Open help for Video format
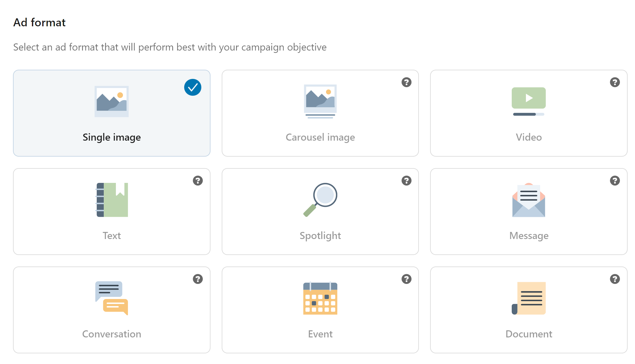Screen dimensions: 635x364 click(615, 82)
